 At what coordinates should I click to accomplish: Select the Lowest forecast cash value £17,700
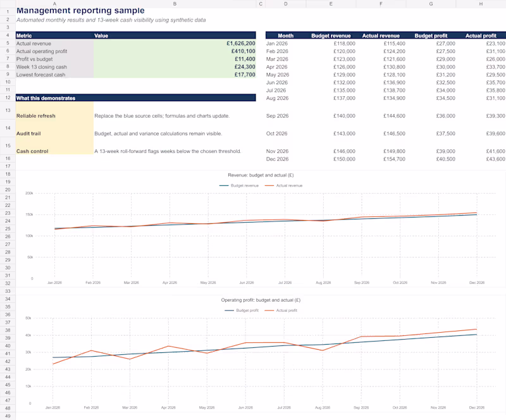[x=175, y=75]
